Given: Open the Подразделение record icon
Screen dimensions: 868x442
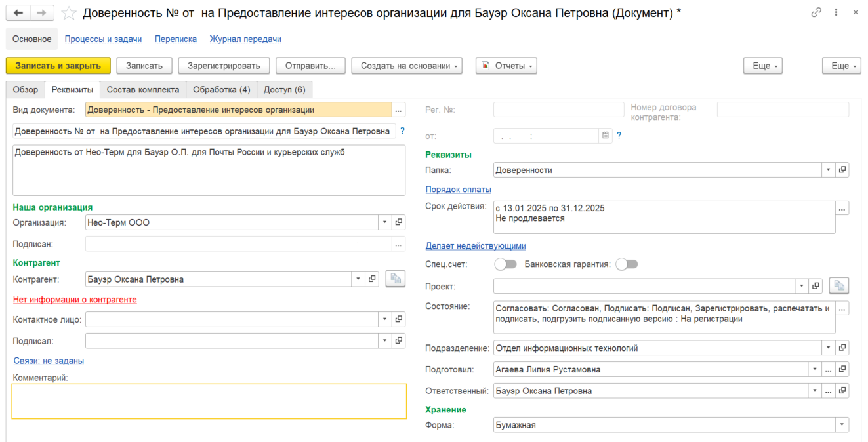Looking at the screenshot, I should point(842,348).
